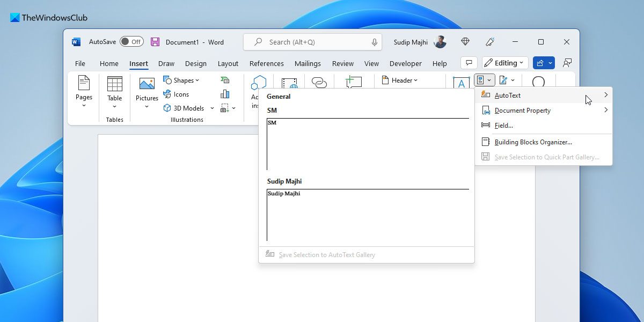The height and width of the screenshot is (322, 644).
Task: Open the Document Property submenu
Action: pos(522,111)
